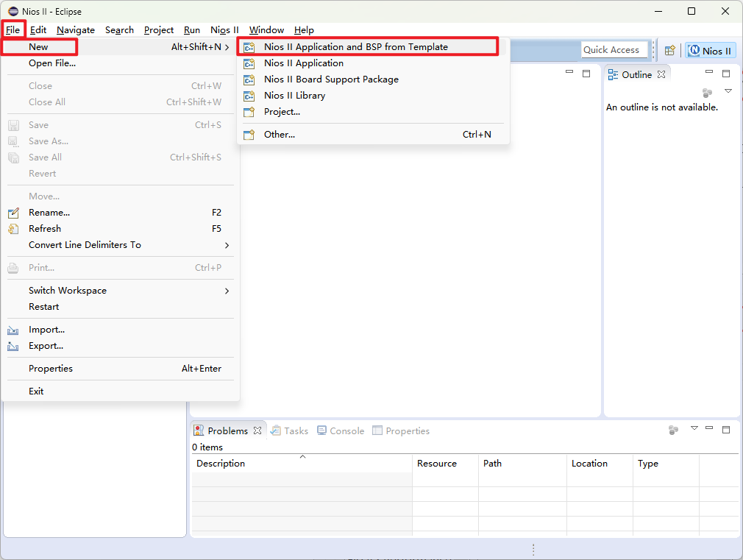Click the Quick Access field
This screenshot has height=560, width=743.
pos(614,50)
